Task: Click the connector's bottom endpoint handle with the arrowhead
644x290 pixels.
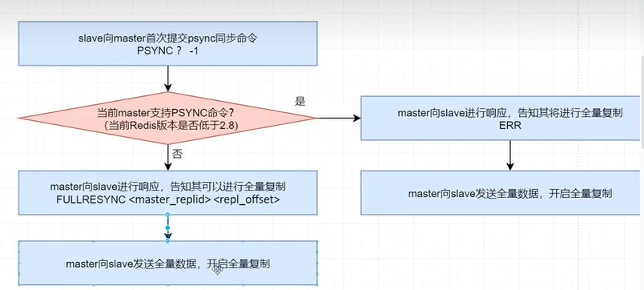Action: click(167, 240)
